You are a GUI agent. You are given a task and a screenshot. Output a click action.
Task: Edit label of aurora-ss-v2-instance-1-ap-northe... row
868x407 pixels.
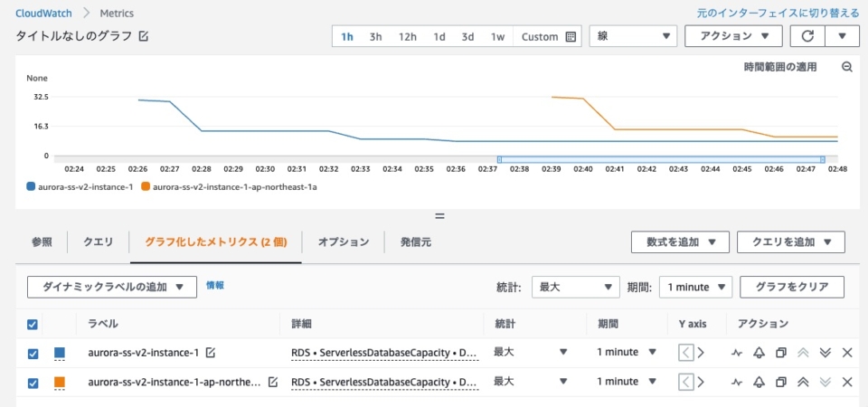pyautogui.click(x=272, y=382)
